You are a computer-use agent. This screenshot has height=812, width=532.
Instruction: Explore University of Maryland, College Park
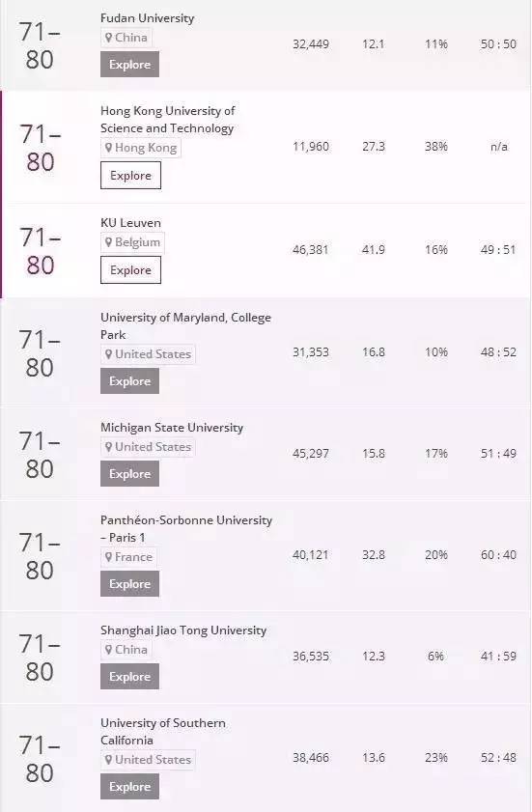tap(129, 381)
